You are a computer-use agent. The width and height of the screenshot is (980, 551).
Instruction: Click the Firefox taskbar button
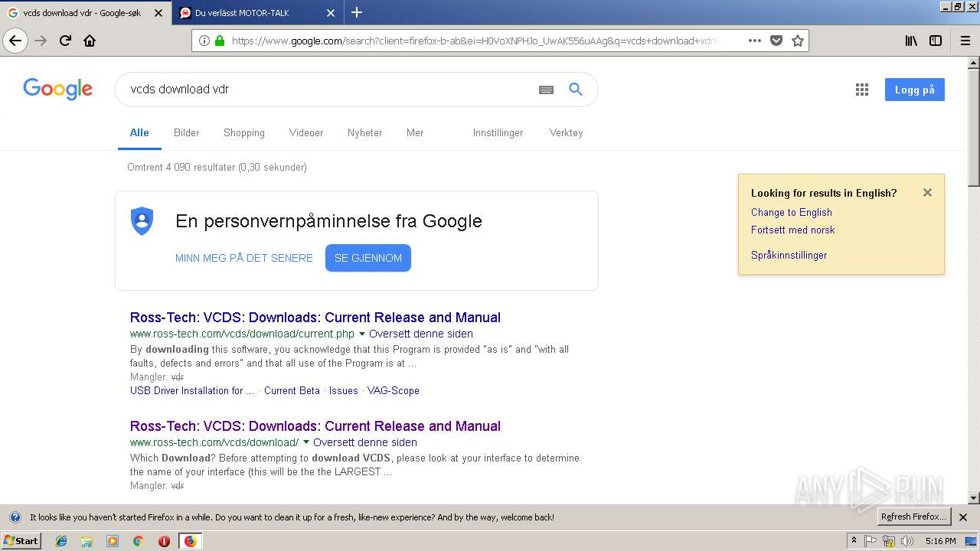click(x=191, y=541)
